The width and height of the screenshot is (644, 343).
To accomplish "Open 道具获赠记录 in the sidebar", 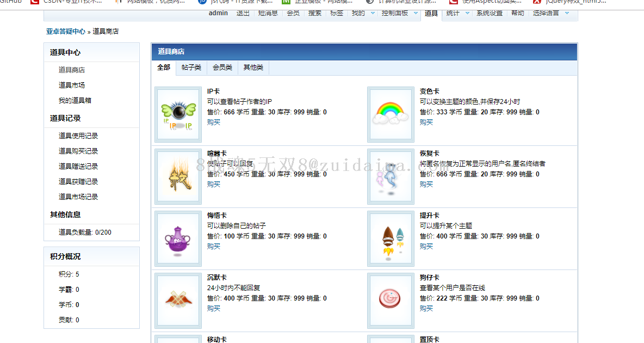I will (78, 181).
